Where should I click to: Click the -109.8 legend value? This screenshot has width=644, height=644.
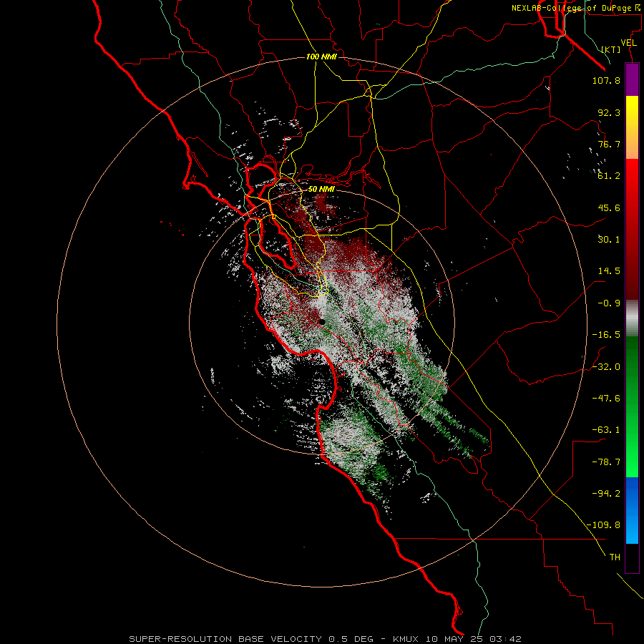click(x=603, y=525)
